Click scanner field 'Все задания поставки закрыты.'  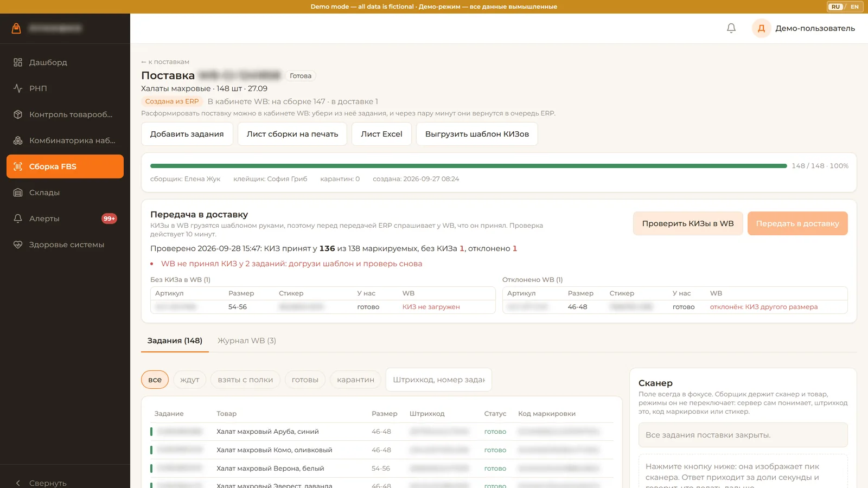pyautogui.click(x=743, y=435)
